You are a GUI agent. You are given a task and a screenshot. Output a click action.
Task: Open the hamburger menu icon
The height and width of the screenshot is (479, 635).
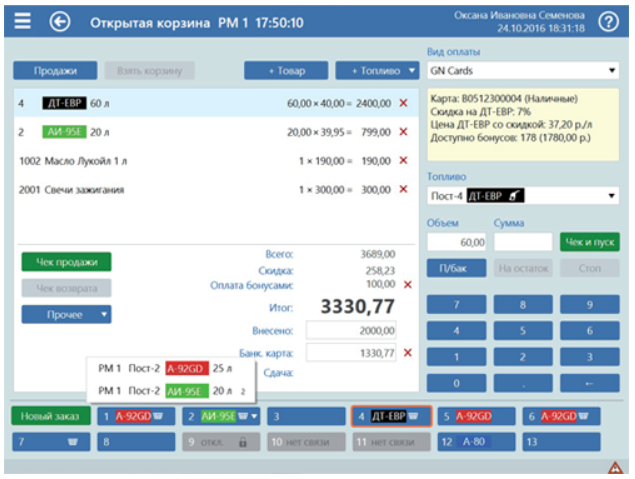(23, 21)
